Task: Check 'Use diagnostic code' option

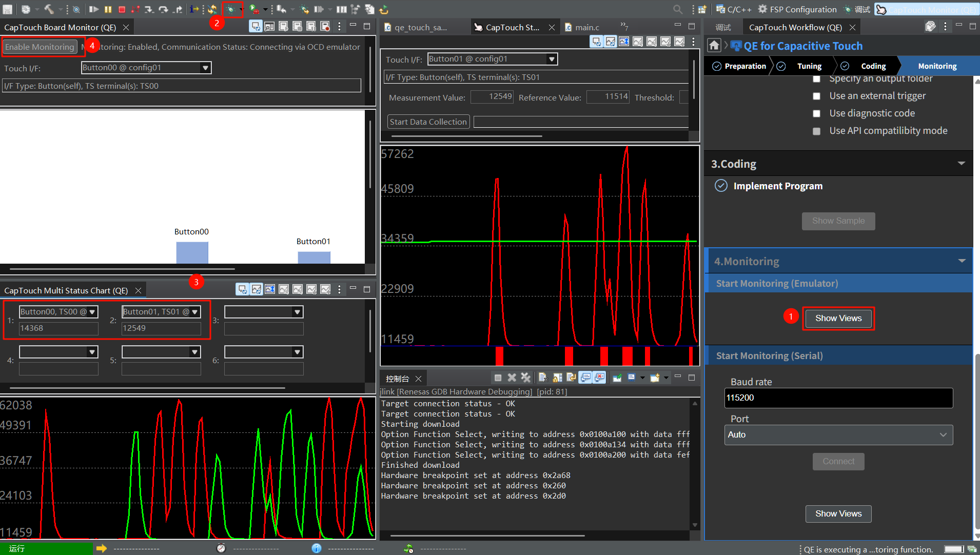Action: click(x=816, y=113)
